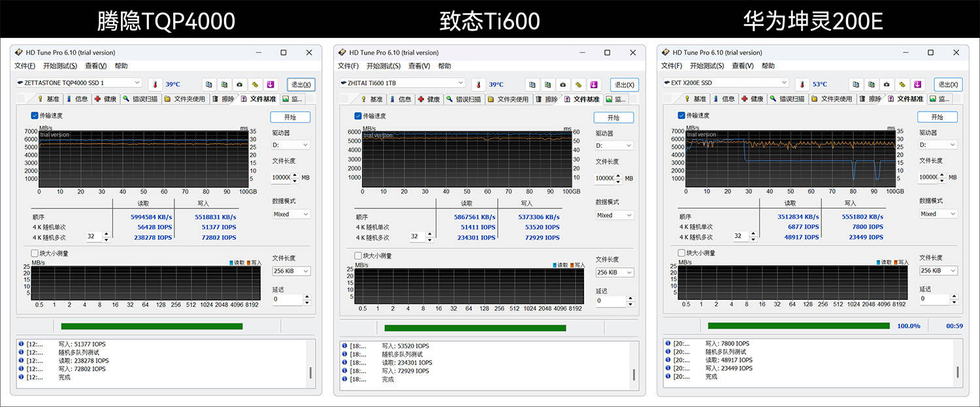This screenshot has height=407, width=980.
Task: Switch to 文件夹使用 tab in X200E window
Action: click(832, 99)
